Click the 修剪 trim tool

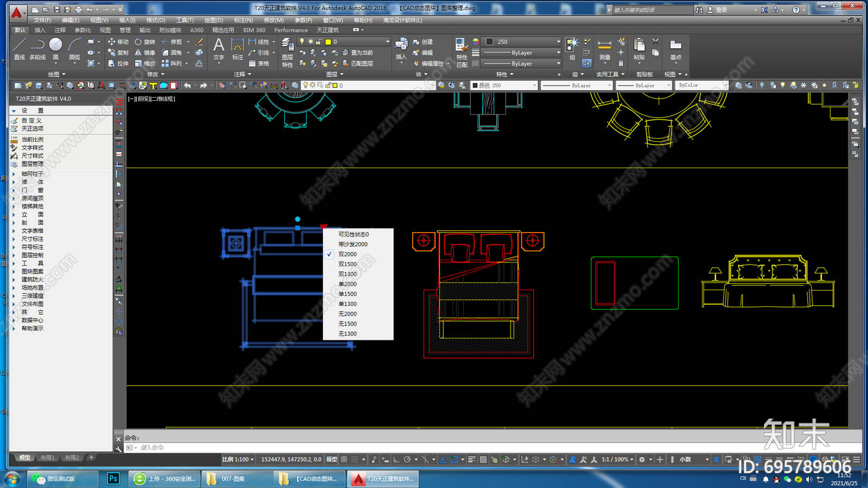[171, 42]
